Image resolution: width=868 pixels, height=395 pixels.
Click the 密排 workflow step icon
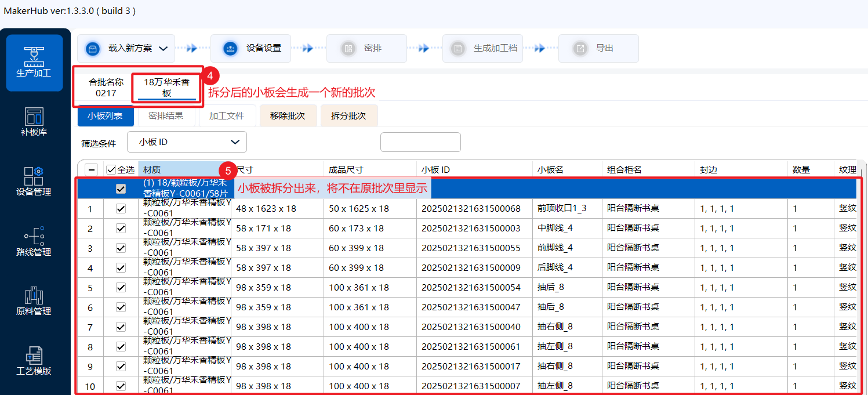[x=348, y=48]
